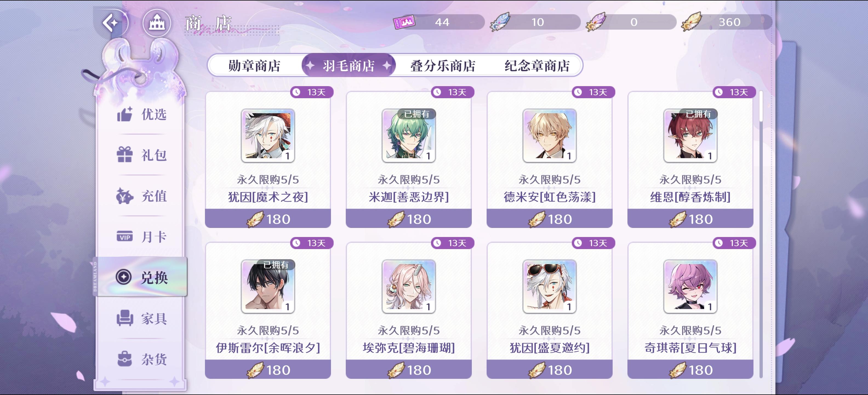Switch to the 叠分乐商店 tab
Screen dimensions: 868x395
(x=442, y=66)
